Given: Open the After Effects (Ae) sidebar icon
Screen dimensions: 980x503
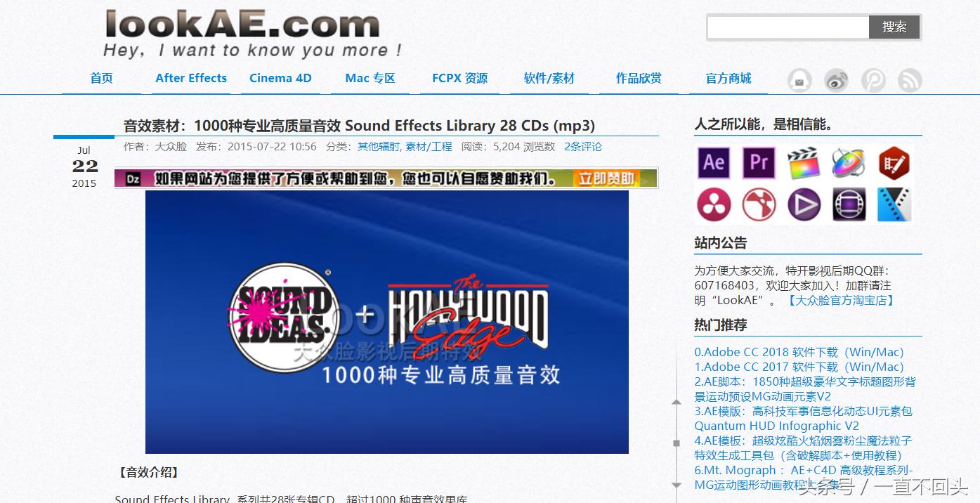Looking at the screenshot, I should 714,163.
